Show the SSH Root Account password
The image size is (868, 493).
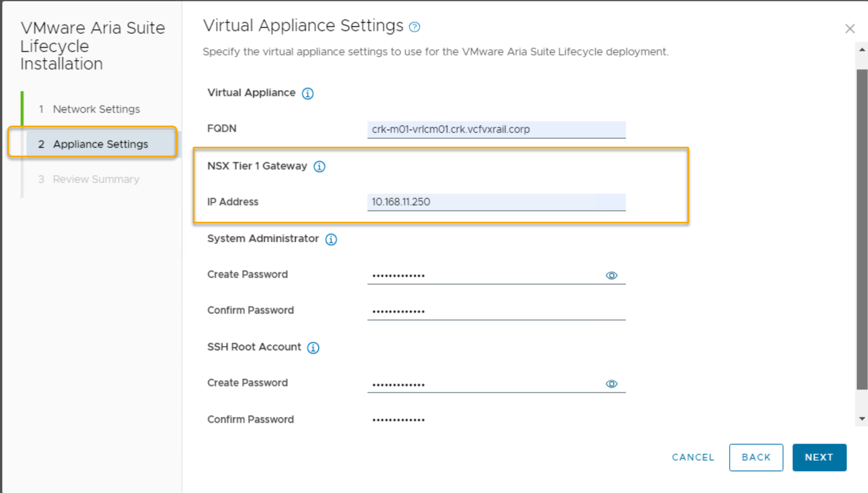tap(611, 384)
